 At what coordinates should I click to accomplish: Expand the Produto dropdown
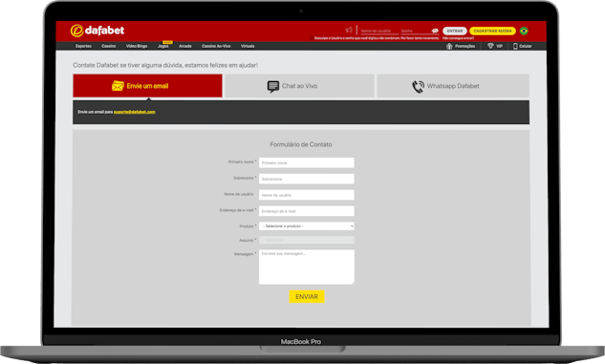[x=307, y=226]
